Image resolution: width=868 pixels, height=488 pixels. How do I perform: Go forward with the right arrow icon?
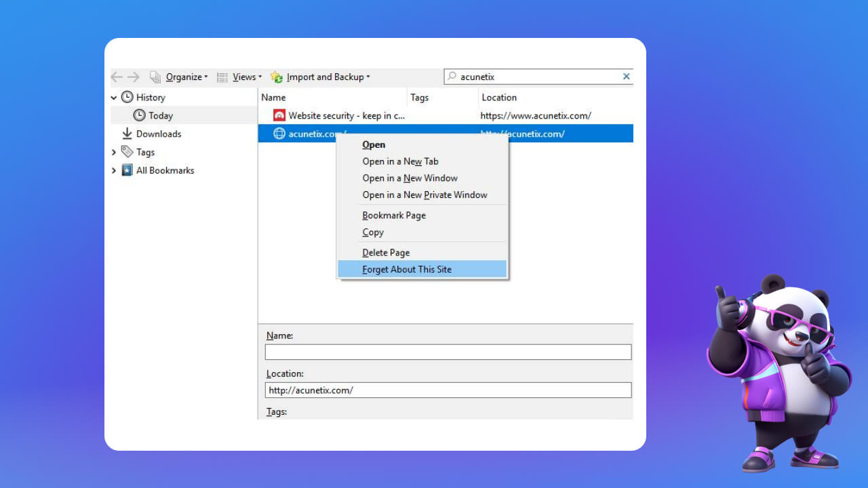[x=134, y=77]
